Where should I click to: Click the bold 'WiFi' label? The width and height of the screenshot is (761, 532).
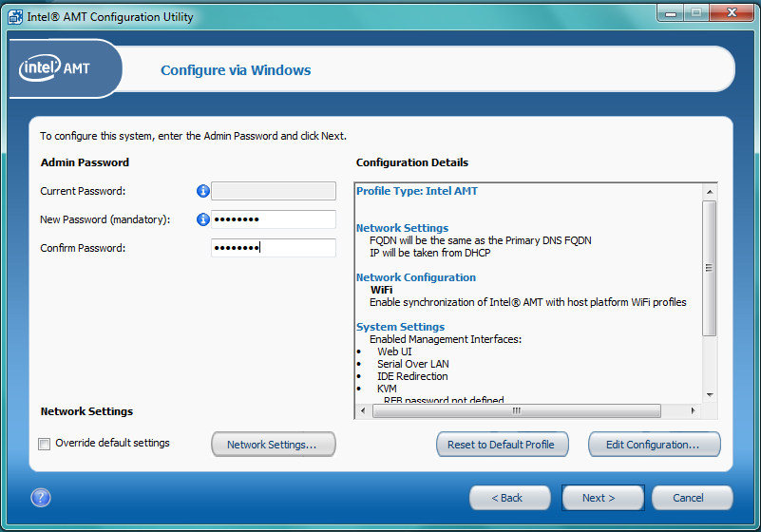point(382,290)
